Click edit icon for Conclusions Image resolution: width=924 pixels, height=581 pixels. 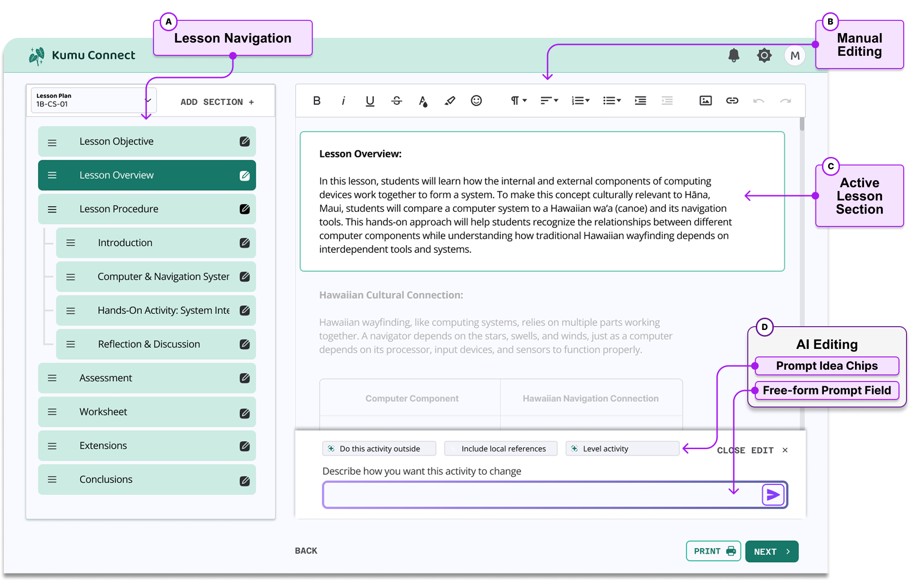(x=244, y=481)
